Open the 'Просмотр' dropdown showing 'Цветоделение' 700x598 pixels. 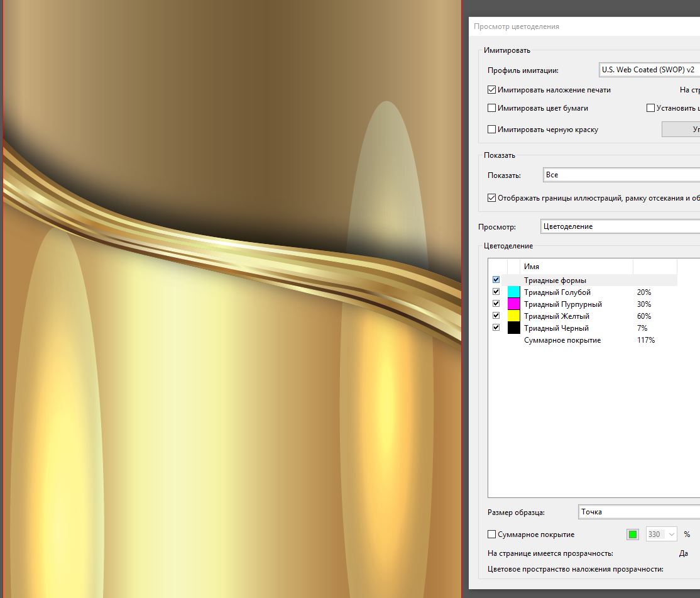pos(620,226)
